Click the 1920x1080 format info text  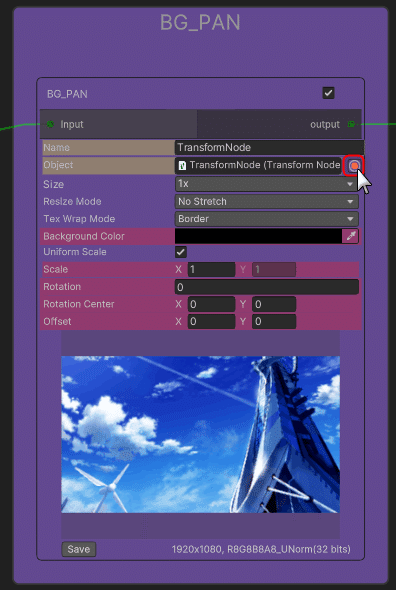pos(261,549)
